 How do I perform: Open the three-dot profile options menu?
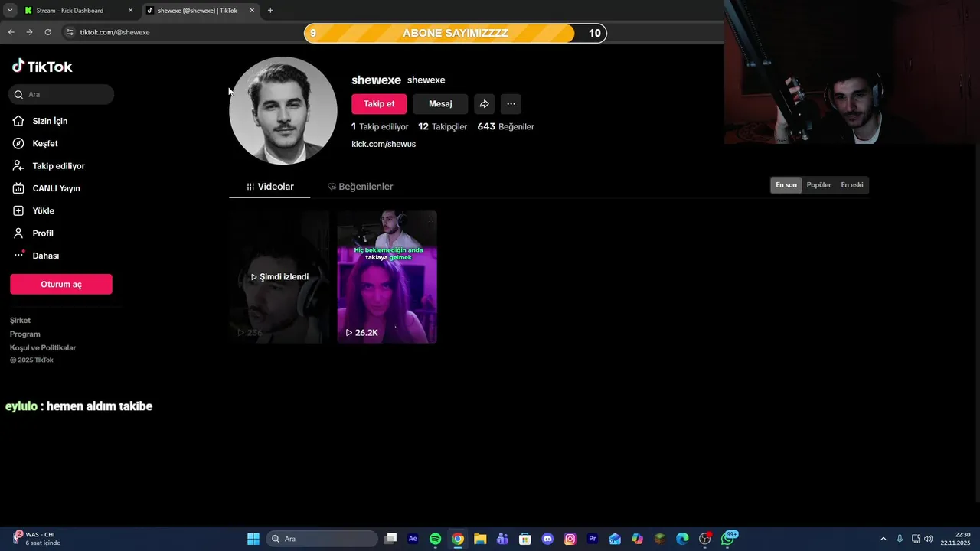pos(511,104)
